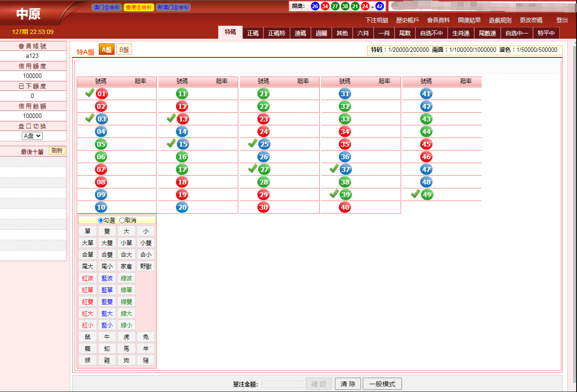Pick blue ball number 15
Screen dimensions: 577x392
point(183,144)
